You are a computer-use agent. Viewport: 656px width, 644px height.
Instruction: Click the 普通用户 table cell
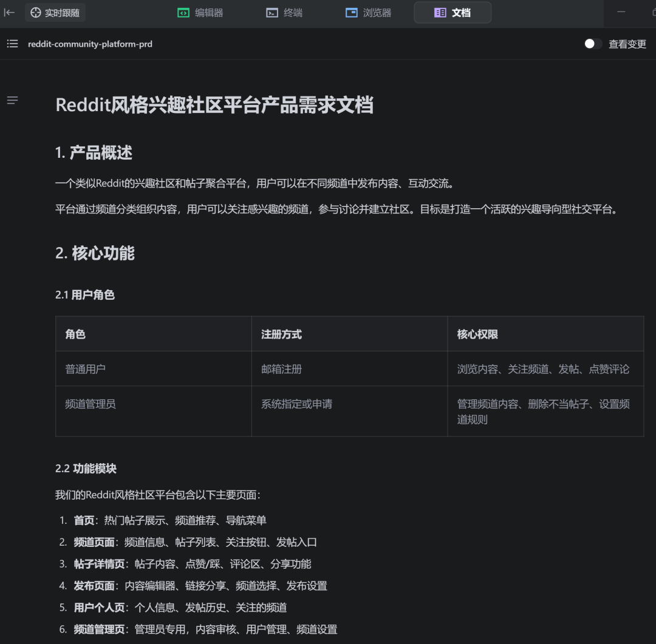point(154,368)
